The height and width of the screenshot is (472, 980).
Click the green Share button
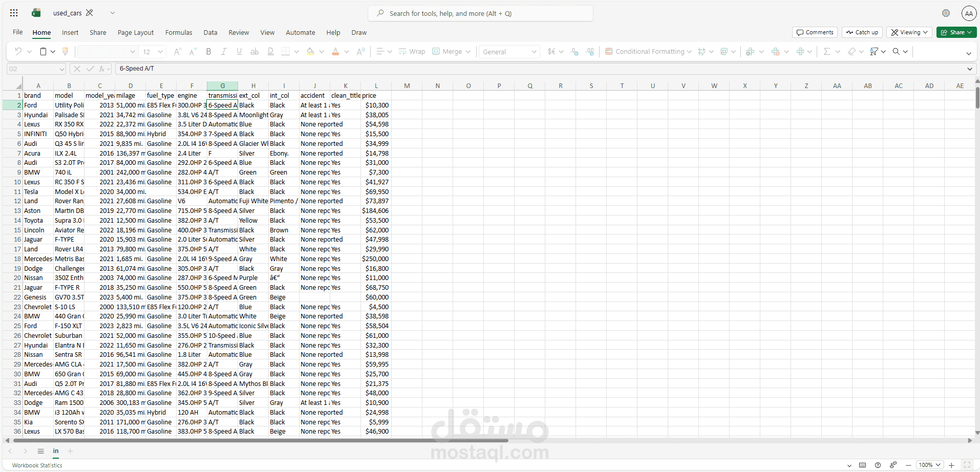point(956,32)
